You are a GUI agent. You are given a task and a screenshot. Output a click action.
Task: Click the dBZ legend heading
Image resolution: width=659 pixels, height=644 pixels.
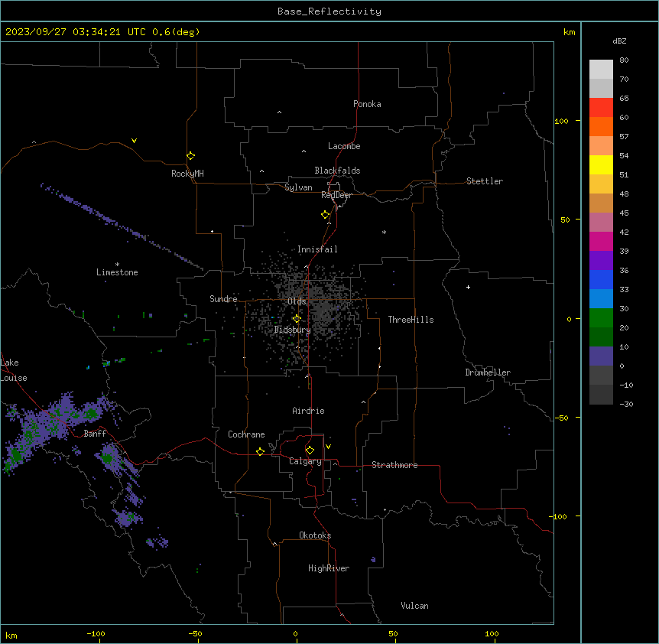point(619,41)
